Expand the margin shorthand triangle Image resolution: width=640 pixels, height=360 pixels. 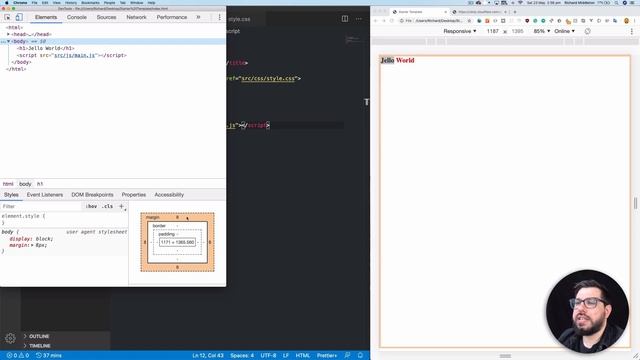tap(32, 245)
